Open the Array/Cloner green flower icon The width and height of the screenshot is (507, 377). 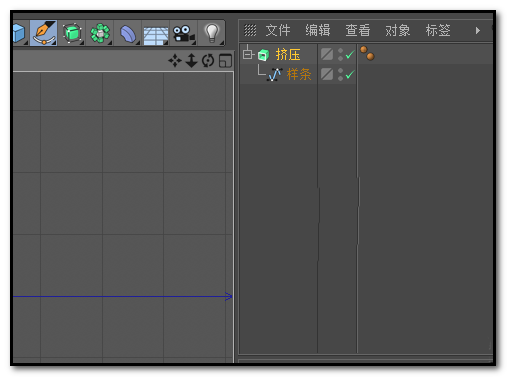[x=100, y=33]
